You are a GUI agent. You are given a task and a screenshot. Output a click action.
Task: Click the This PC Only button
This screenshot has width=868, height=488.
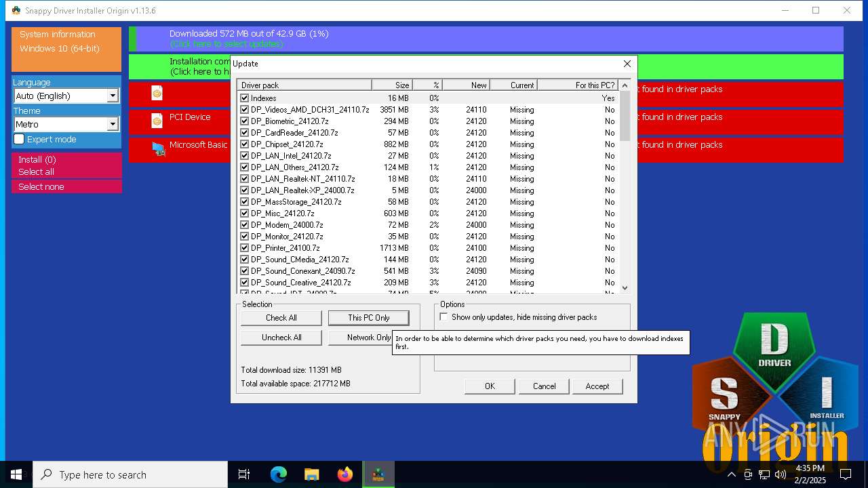(x=369, y=318)
